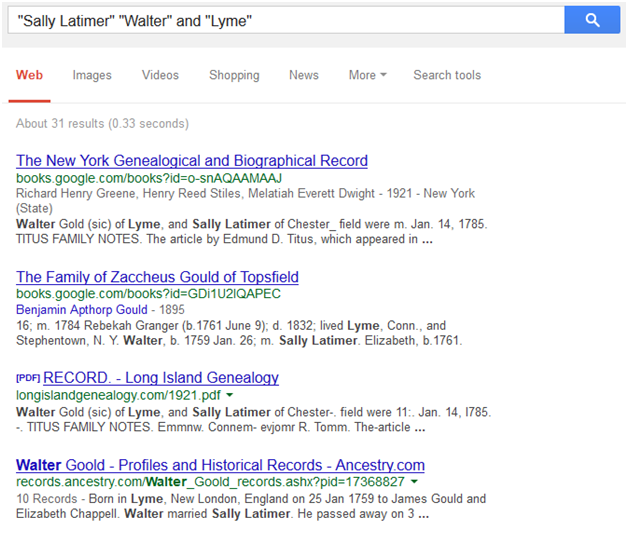Image resolution: width=628 pixels, height=545 pixels.
Task: Focus the search query input field
Action: click(286, 20)
